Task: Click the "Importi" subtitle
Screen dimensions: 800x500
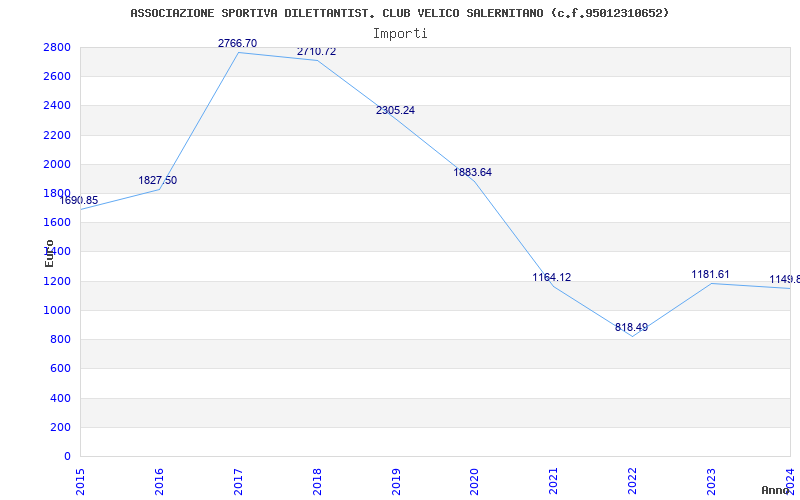Action: 400,34
